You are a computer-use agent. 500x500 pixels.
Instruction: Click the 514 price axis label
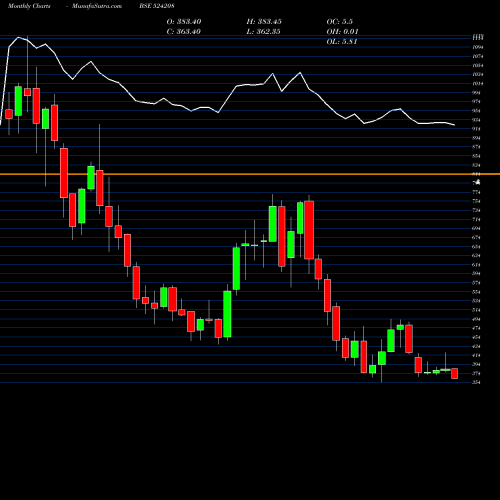tap(477, 310)
